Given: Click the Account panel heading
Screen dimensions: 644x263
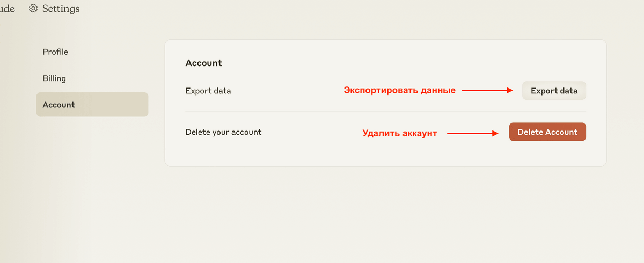Looking at the screenshot, I should [203, 63].
